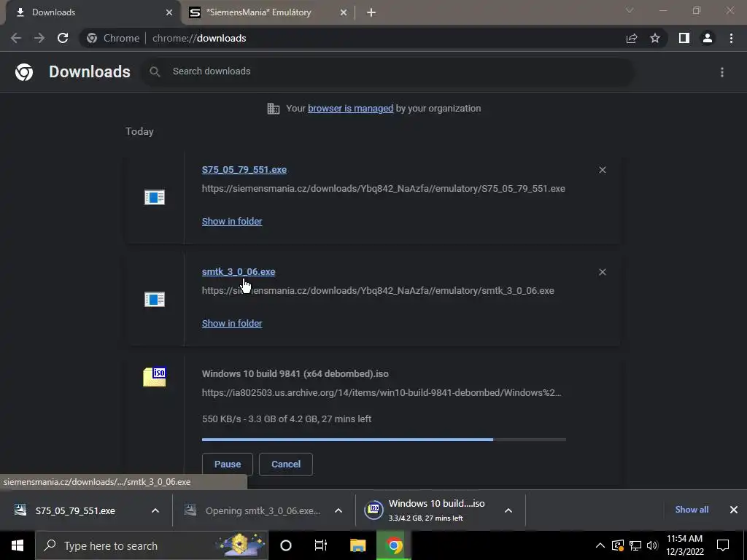747x560 pixels.
Task: Open File Explorer from the taskbar
Action: pos(357,545)
